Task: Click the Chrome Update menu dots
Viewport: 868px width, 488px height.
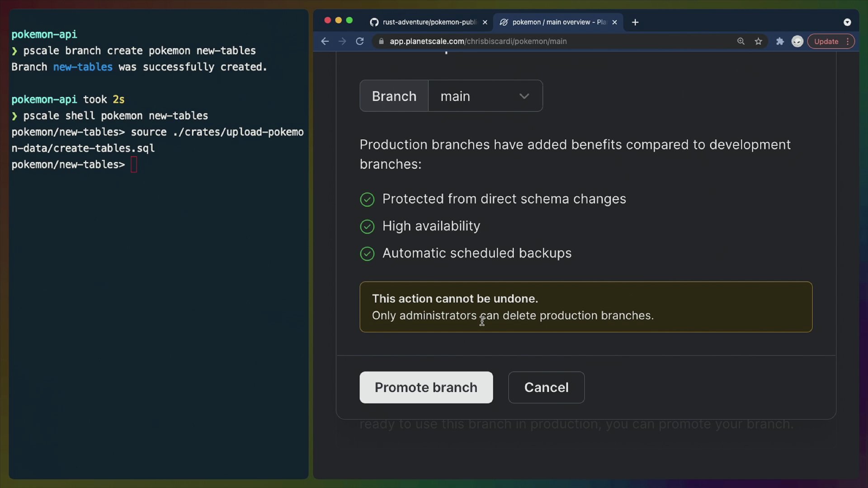Action: click(848, 41)
